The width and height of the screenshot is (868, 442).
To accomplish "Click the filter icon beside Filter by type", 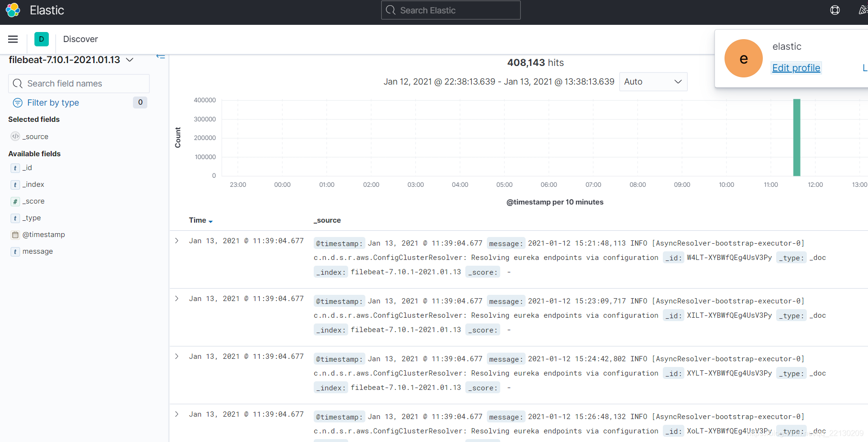I will pyautogui.click(x=18, y=103).
